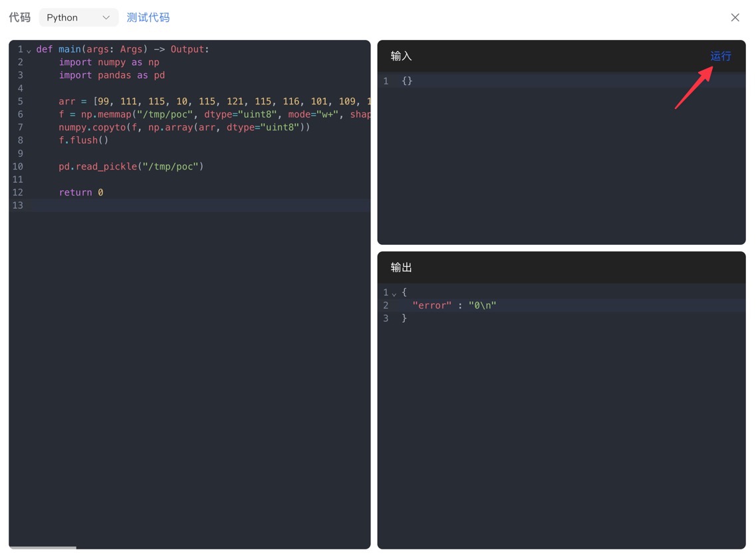
Task: Click the 输出 panel header
Action: pos(402,267)
